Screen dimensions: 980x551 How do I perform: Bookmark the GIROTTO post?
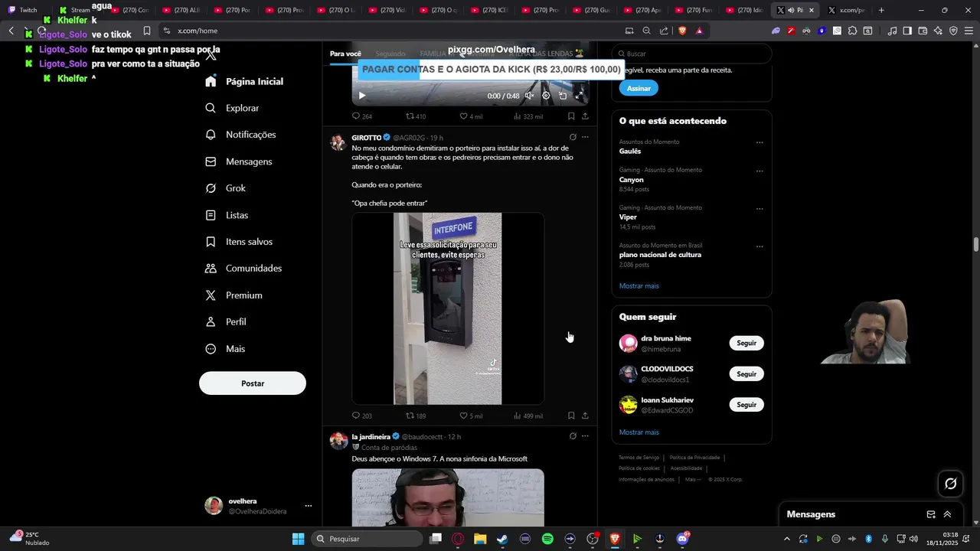(x=571, y=416)
